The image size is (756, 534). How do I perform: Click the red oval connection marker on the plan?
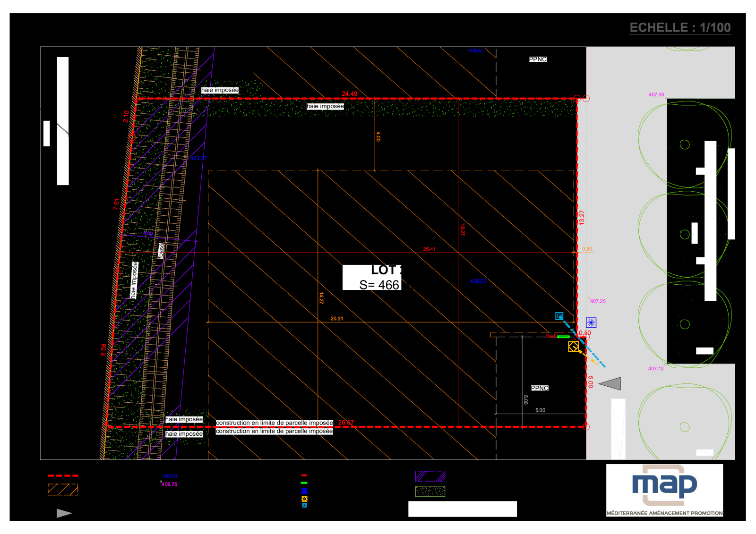551,336
